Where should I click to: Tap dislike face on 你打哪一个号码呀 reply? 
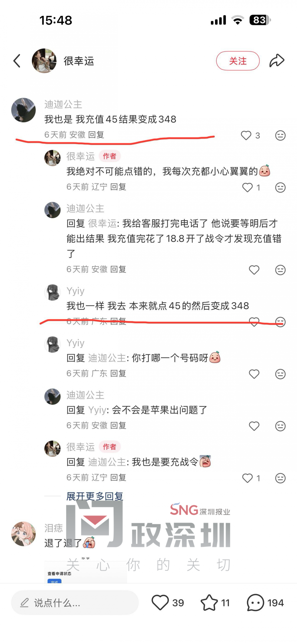coord(280,374)
